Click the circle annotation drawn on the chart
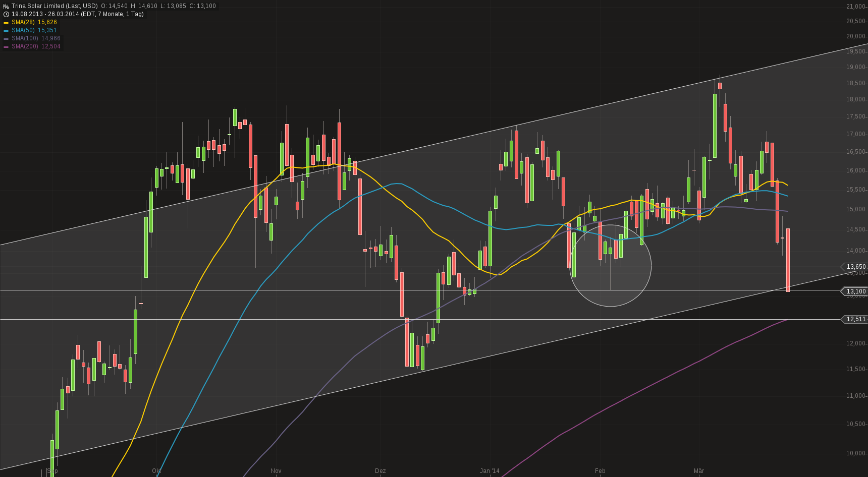Image resolution: width=868 pixels, height=477 pixels. pos(612,265)
